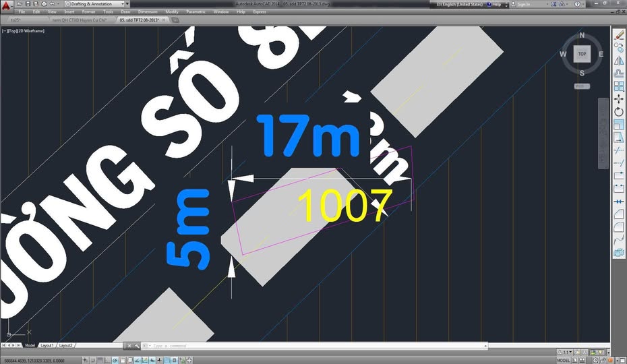The width and height of the screenshot is (627, 364).
Task: Click the Save icon in Quick Access toolbar
Action: click(28, 3)
